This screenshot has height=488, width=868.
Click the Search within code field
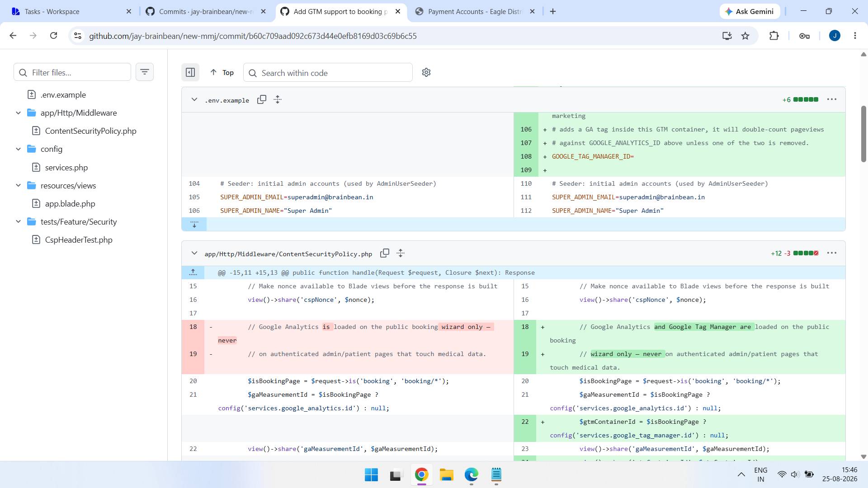[328, 73]
